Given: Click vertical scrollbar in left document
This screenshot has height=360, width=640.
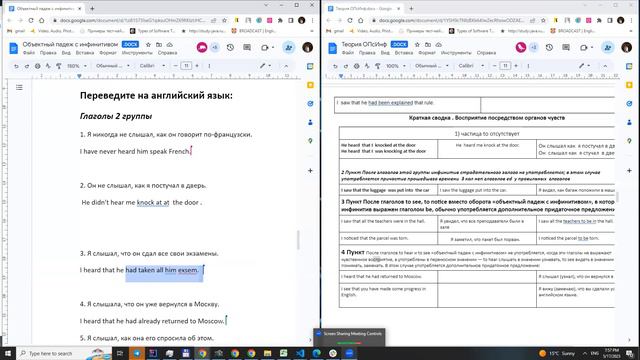Looking at the screenshot, I should [298, 240].
